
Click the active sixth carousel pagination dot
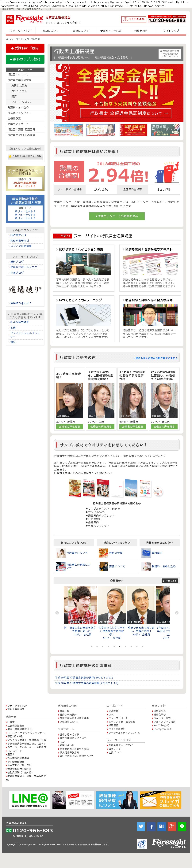[120, 647]
